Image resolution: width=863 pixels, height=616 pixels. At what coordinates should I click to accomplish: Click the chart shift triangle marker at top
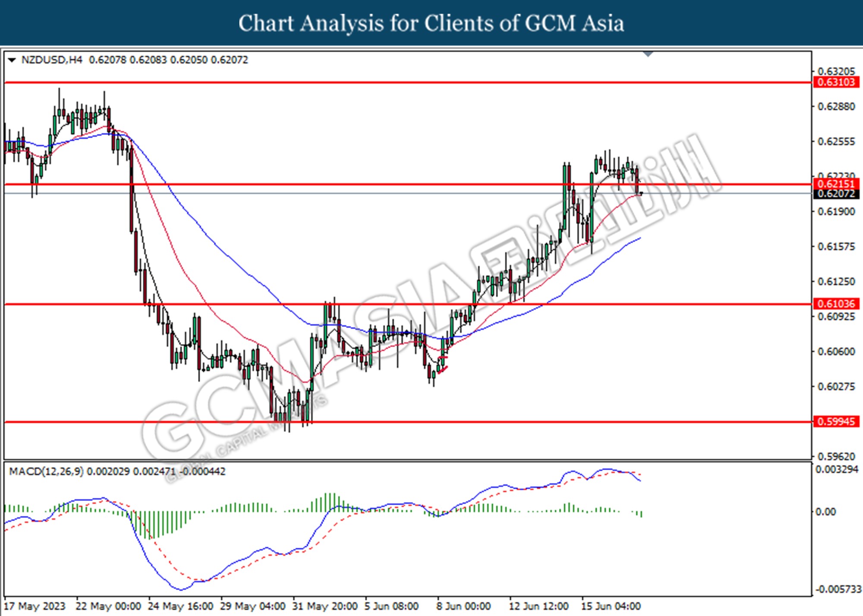tap(648, 54)
